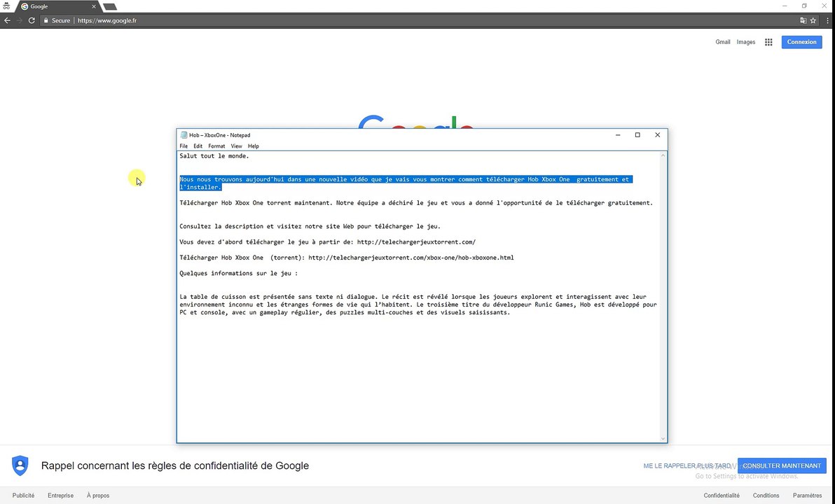Open Gmail link
The image size is (835, 504).
pos(723,42)
